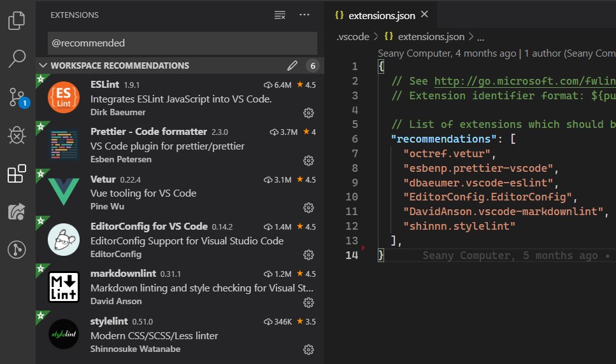This screenshot has width=616, height=364.
Task: Open the gear menu for Prettier extension
Action: (x=308, y=160)
